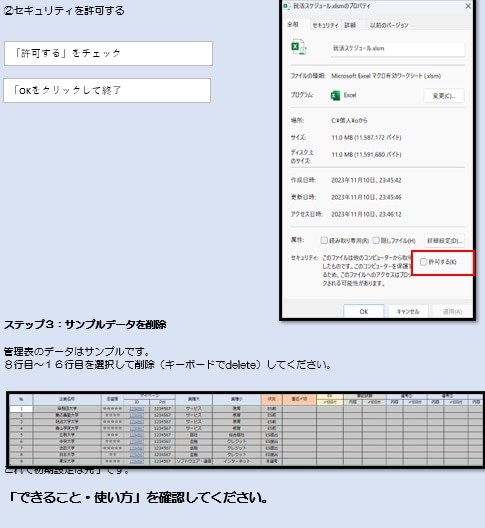485x528 pixels.
Task: Click the OK button in dialog
Action: (364, 311)
